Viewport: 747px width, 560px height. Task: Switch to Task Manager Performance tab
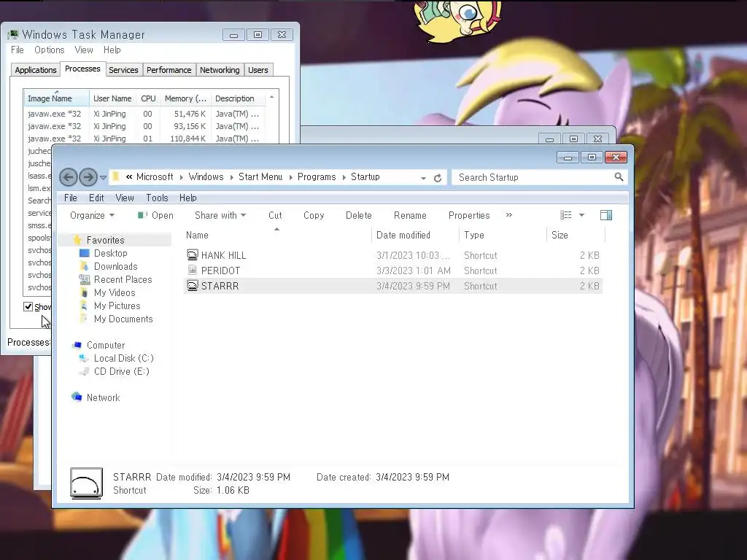[x=169, y=70]
